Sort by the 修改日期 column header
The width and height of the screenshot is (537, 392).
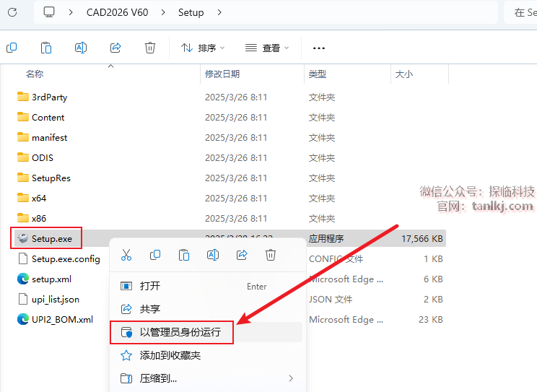[222, 74]
